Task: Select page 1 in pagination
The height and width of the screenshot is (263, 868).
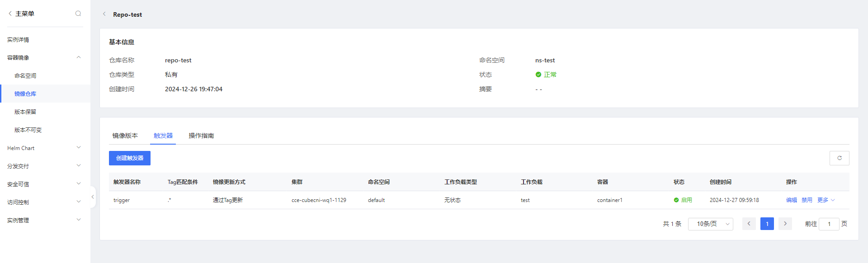Action: pyautogui.click(x=767, y=224)
